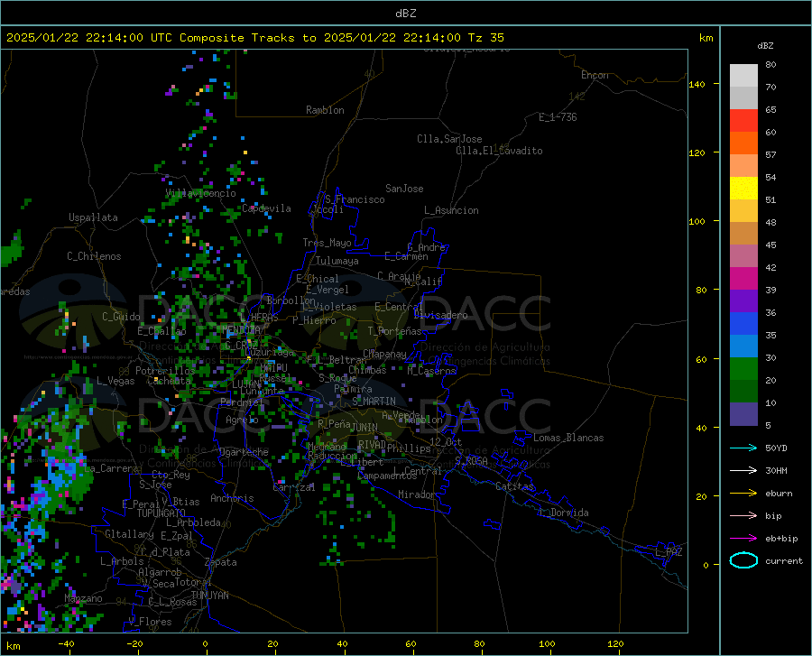Click the V_Flores label on map

point(150,622)
